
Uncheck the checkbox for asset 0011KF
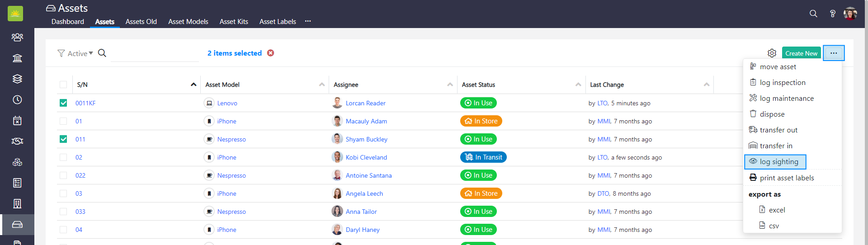(63, 103)
